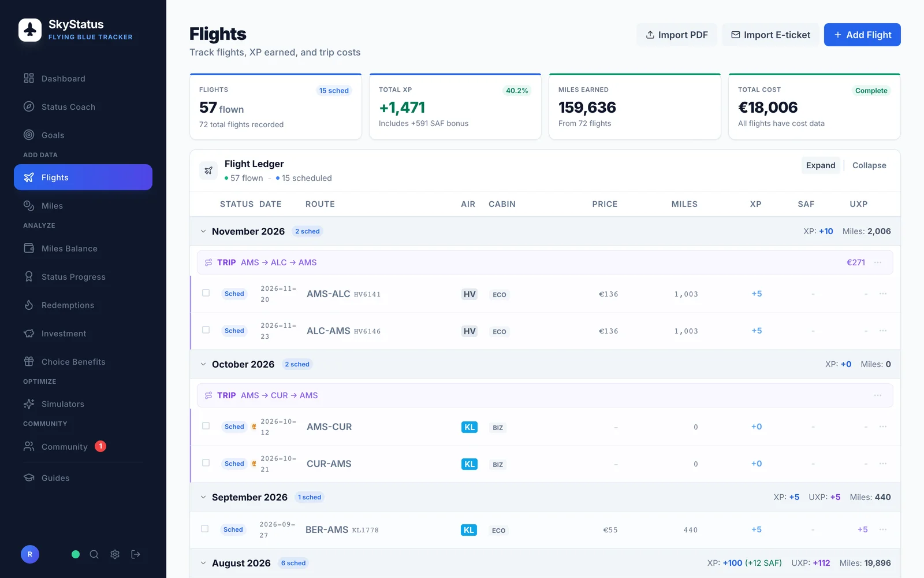Click the Miles Earned value 159,636
The width and height of the screenshot is (924, 578).
coord(587,108)
